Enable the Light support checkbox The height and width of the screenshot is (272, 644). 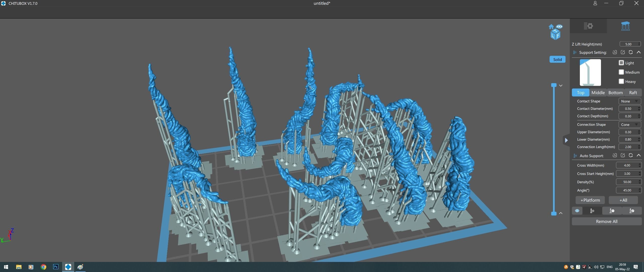621,63
